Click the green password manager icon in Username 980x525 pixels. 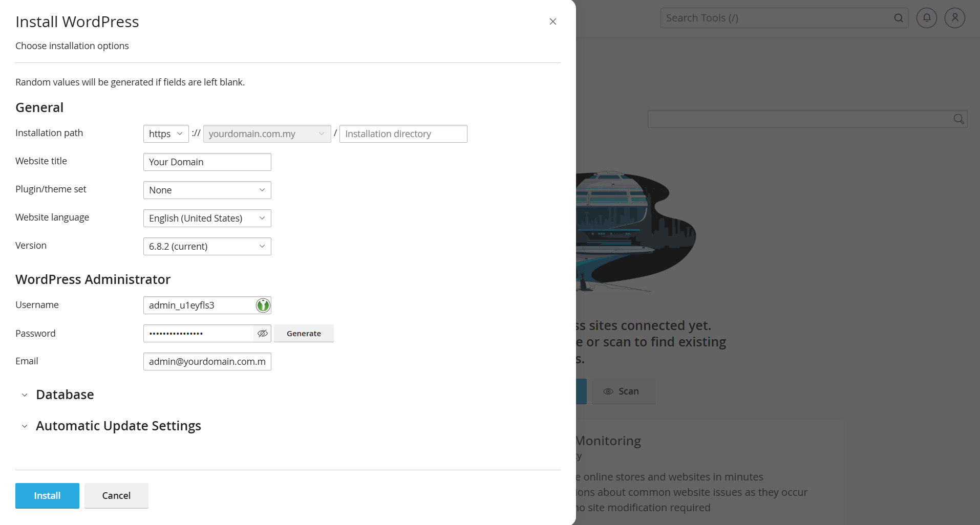pos(263,305)
